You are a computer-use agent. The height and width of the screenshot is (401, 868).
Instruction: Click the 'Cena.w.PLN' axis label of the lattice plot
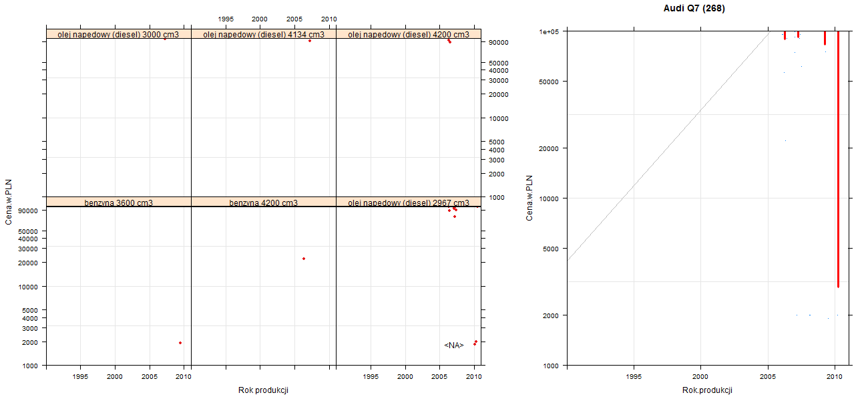point(9,201)
